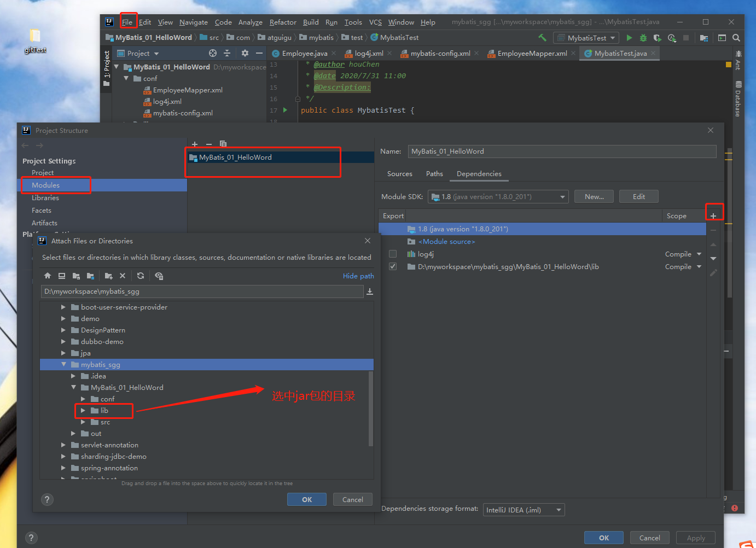Viewport: 756px width, 548px height.
Task: Open the Compile scope dropdown for log4j
Action: (683, 254)
